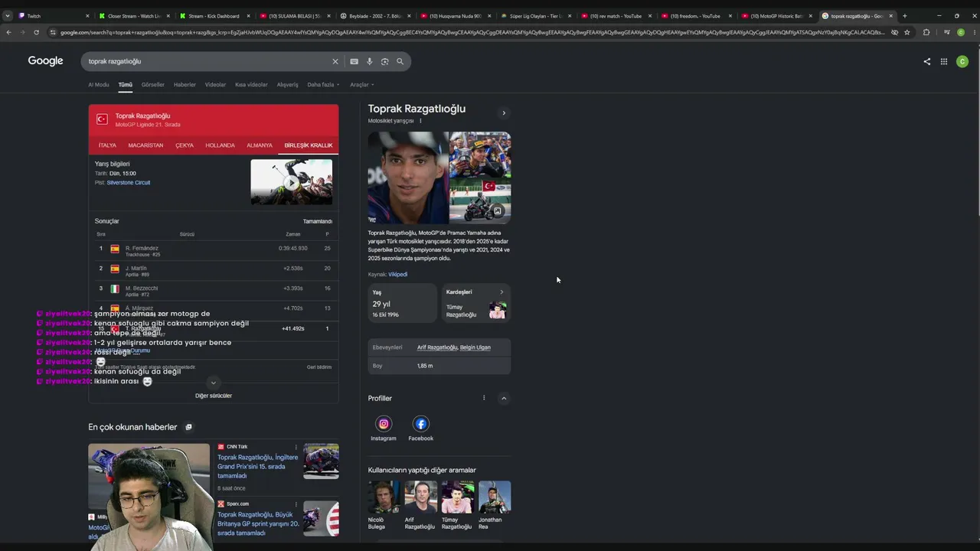980x551 pixels.
Task: Open Chrome's extensions puzzle icon
Action: coord(926,32)
